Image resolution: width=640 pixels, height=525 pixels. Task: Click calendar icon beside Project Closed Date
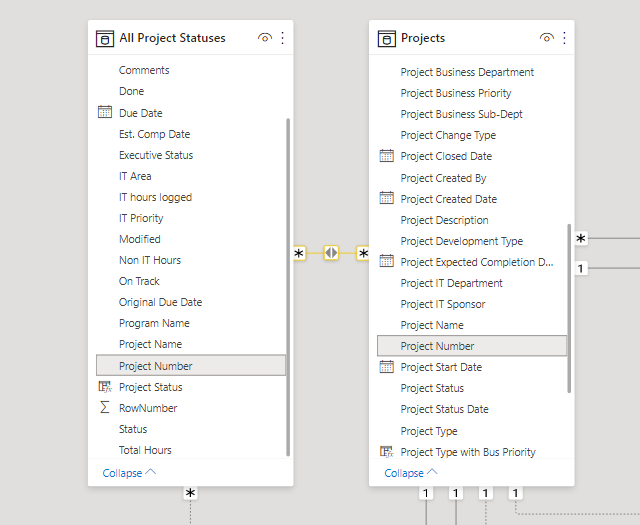tap(387, 156)
